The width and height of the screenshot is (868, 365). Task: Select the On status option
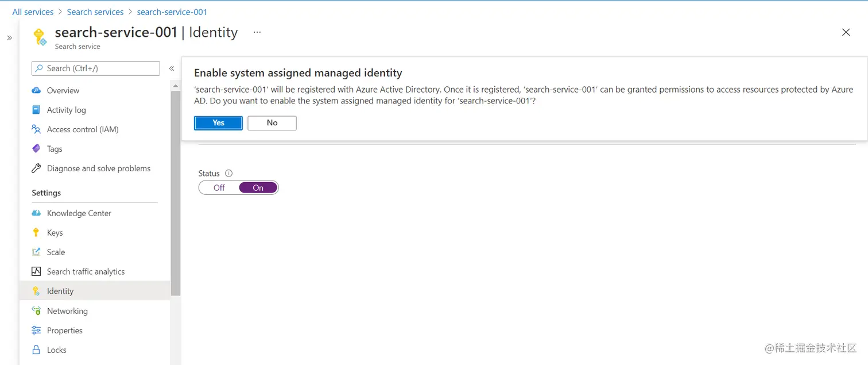tap(258, 188)
